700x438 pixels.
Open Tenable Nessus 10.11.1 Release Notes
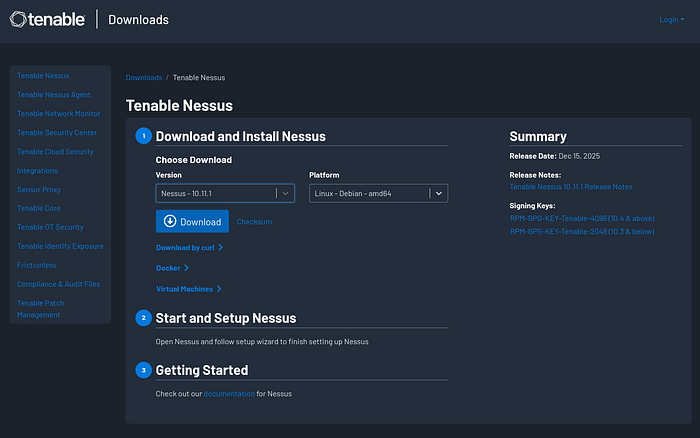tap(571, 187)
